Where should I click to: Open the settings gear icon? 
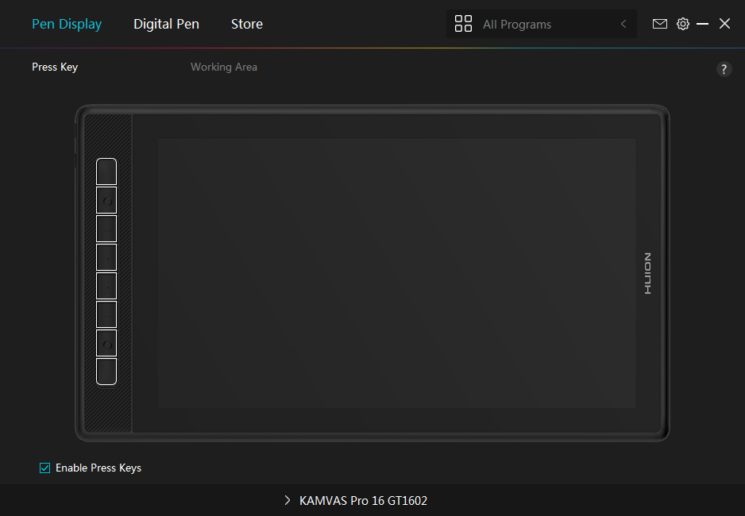[x=683, y=24]
